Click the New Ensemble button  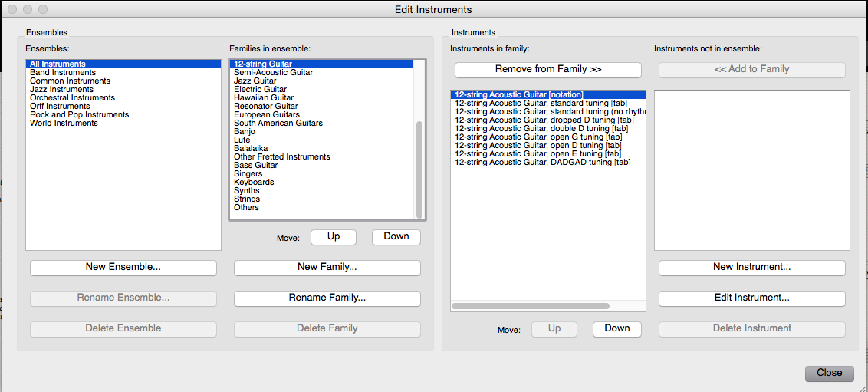pos(123,268)
